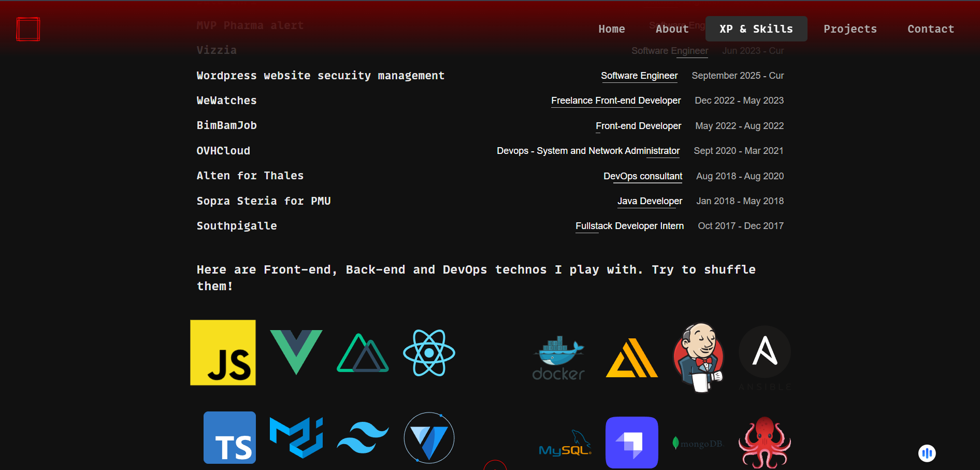The width and height of the screenshot is (980, 470).
Task: Click the React atom logo
Action: tap(429, 353)
